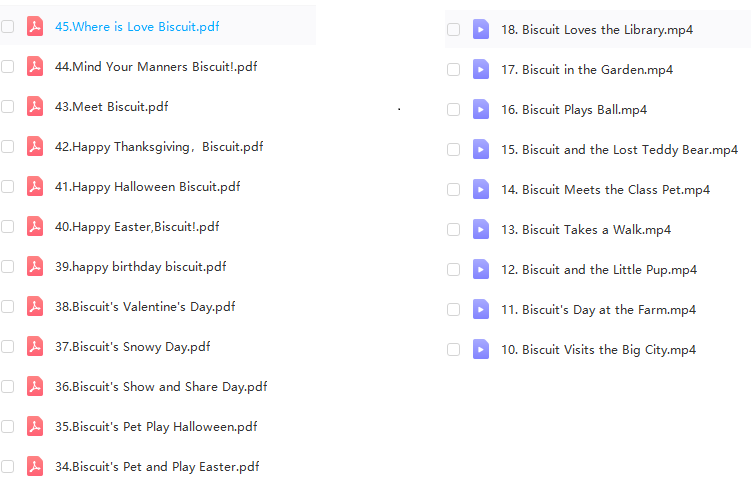Click PDF icon for 42.Happy Thanksgiving Biscuit
Image resolution: width=751 pixels, height=492 pixels.
(x=34, y=146)
